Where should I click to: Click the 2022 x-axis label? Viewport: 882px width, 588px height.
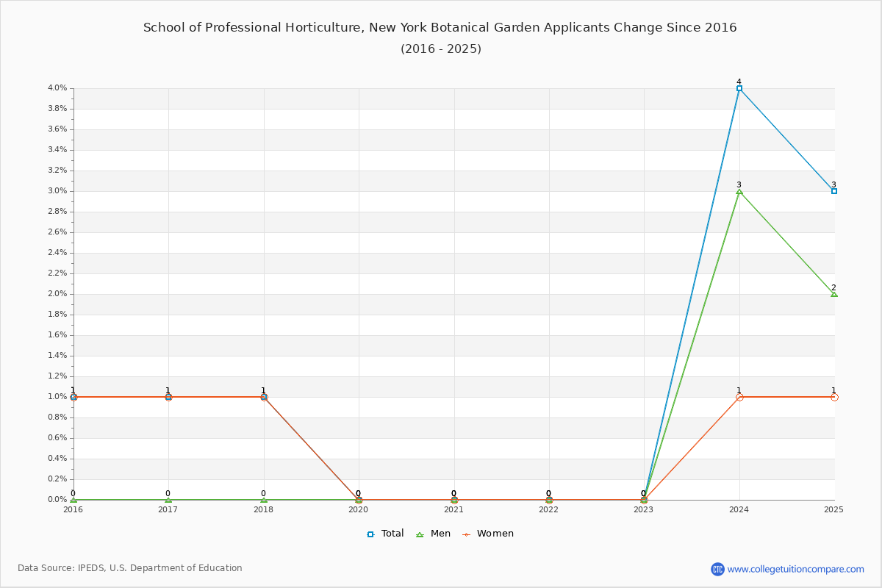(x=549, y=509)
